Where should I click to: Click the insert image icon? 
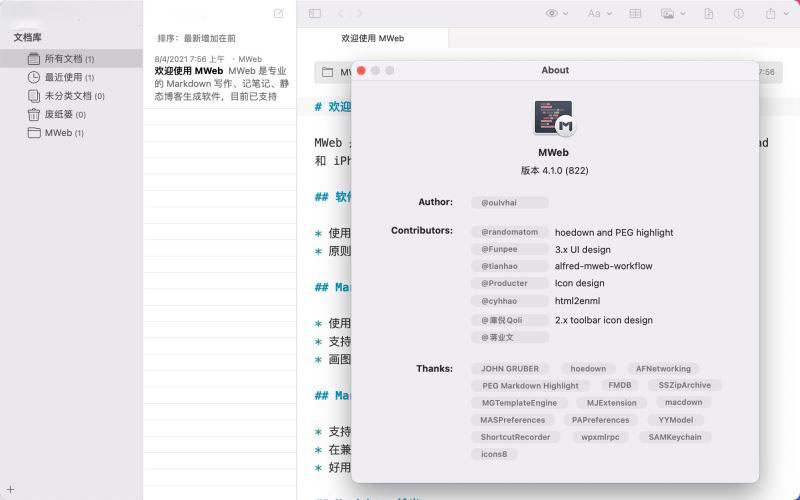(667, 14)
